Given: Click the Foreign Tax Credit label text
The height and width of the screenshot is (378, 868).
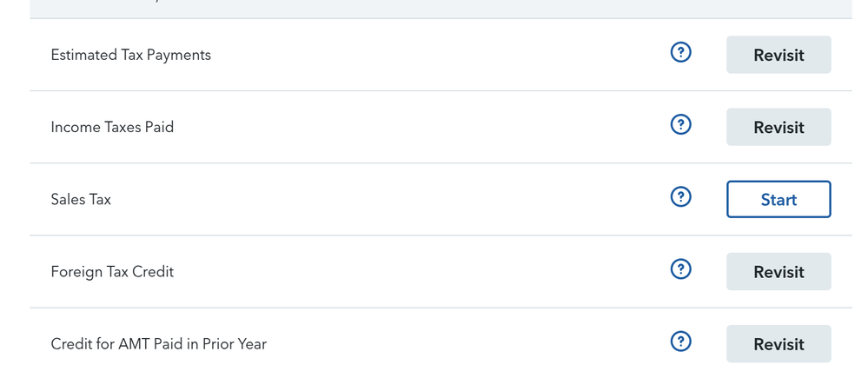Looking at the screenshot, I should click(x=112, y=272).
